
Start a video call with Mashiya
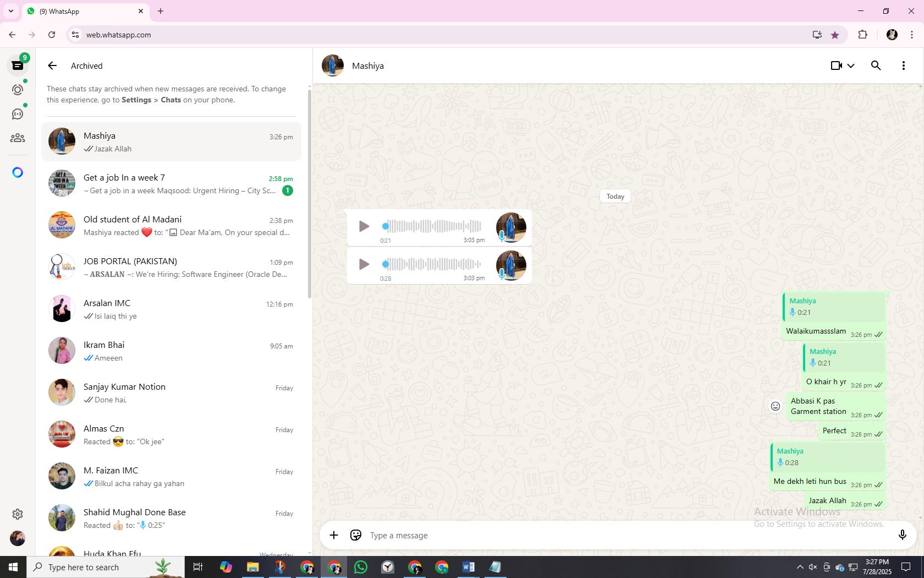837,66
